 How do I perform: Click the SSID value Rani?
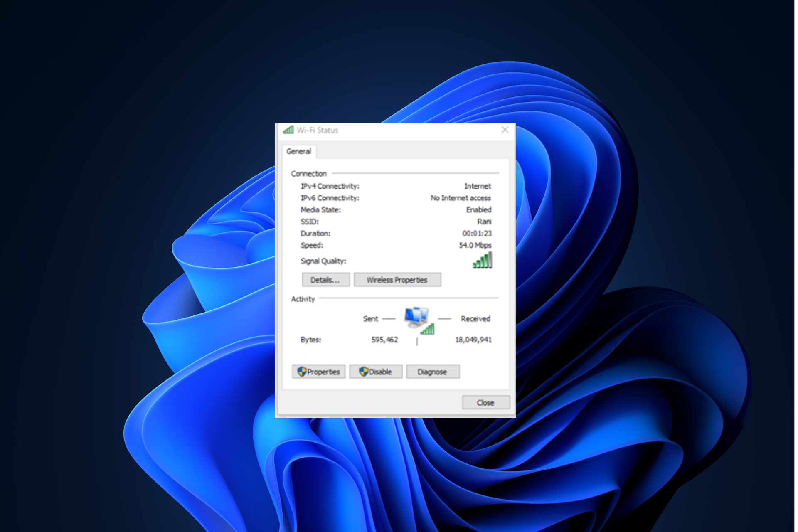[484, 222]
